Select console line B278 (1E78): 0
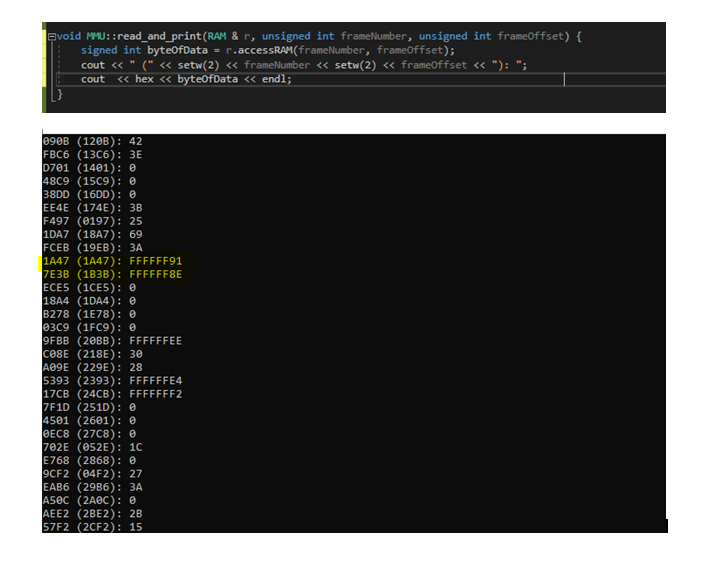Screen dimensions: 704x584 point(89,314)
